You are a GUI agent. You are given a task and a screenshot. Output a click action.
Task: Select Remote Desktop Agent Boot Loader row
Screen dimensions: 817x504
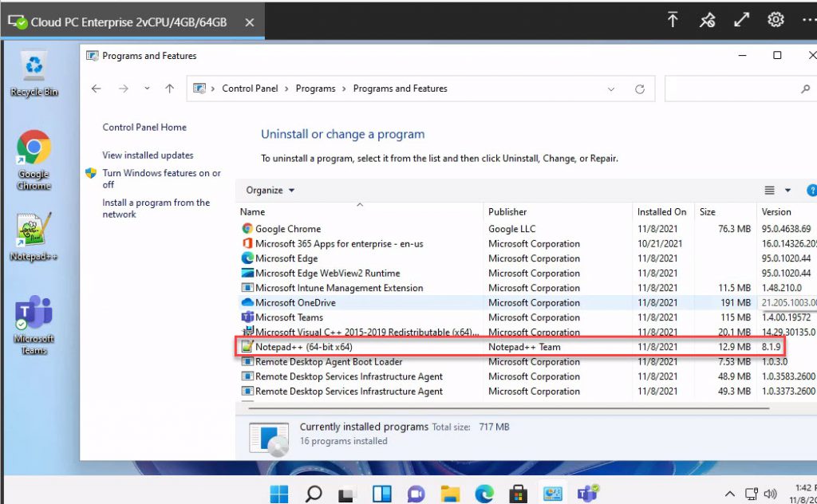[527, 361]
